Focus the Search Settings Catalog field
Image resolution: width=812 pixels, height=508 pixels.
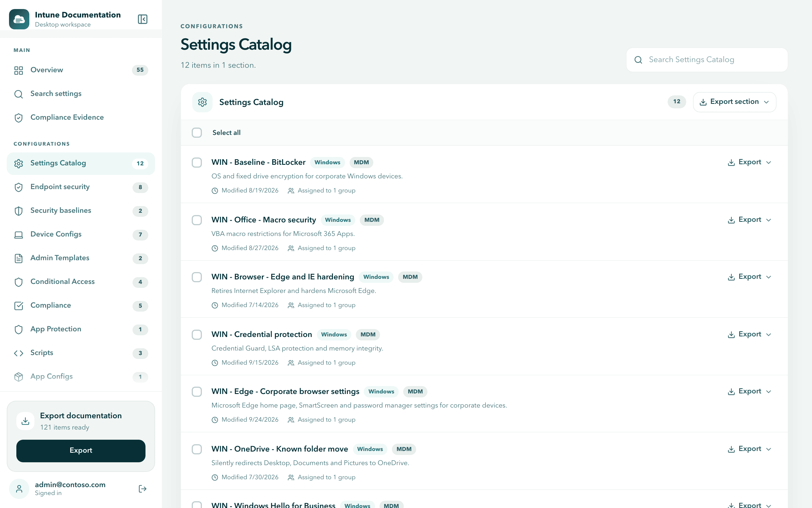(x=707, y=60)
